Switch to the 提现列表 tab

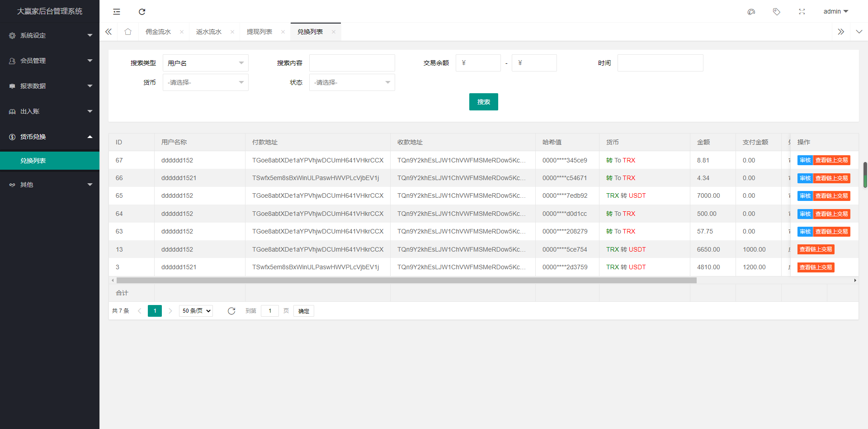[259, 32]
